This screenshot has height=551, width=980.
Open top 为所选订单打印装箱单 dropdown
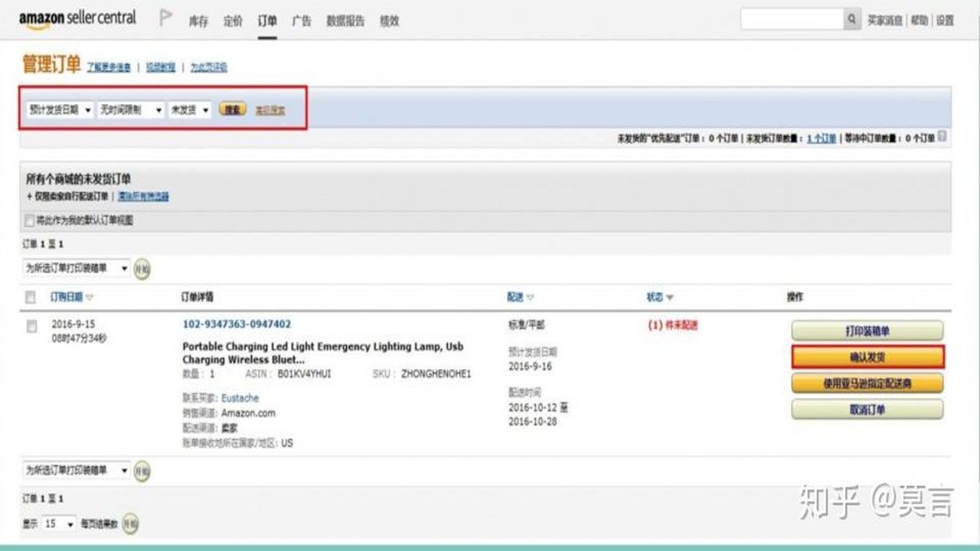coord(77,269)
